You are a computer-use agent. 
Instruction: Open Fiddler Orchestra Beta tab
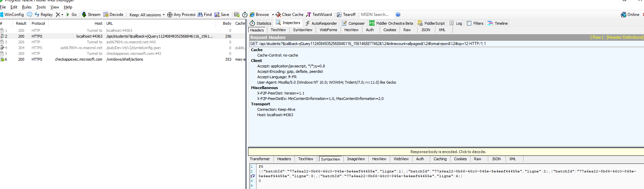point(391,23)
